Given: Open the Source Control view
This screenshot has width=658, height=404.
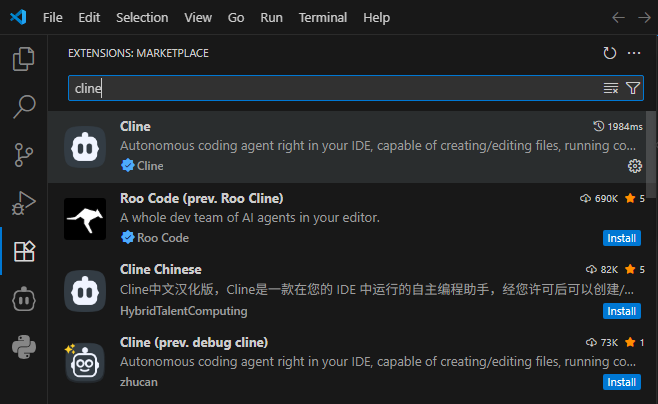Looking at the screenshot, I should [23, 154].
